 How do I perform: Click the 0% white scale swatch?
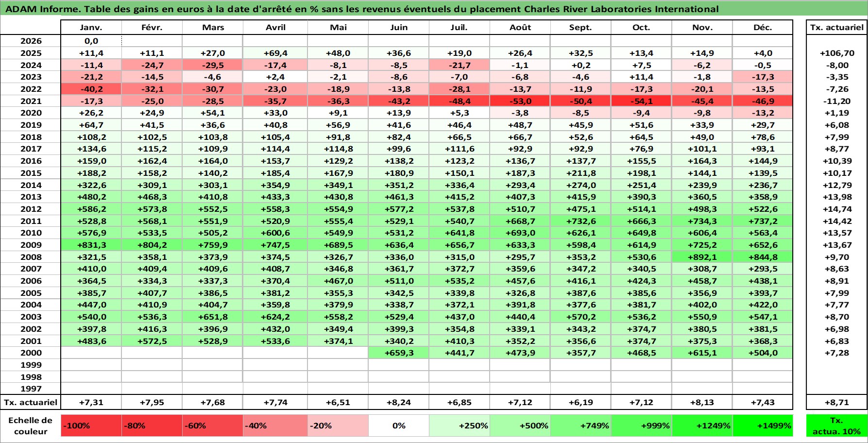(x=399, y=426)
